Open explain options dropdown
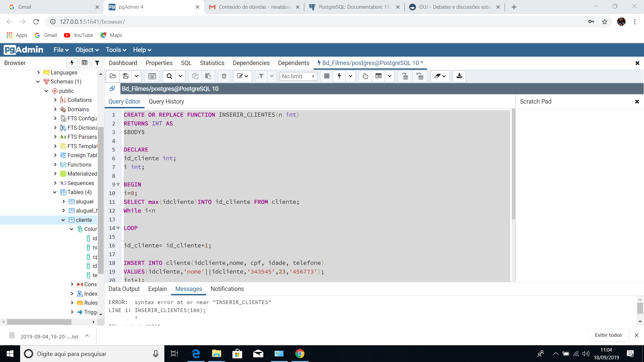Viewport: 644px width, 362px height. pyautogui.click(x=389, y=76)
